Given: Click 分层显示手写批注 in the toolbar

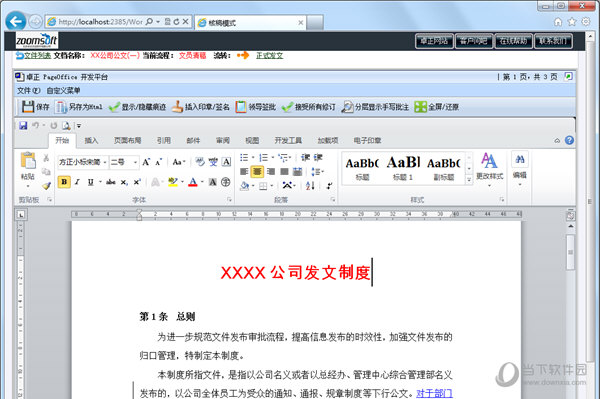Looking at the screenshot, I should (375, 107).
